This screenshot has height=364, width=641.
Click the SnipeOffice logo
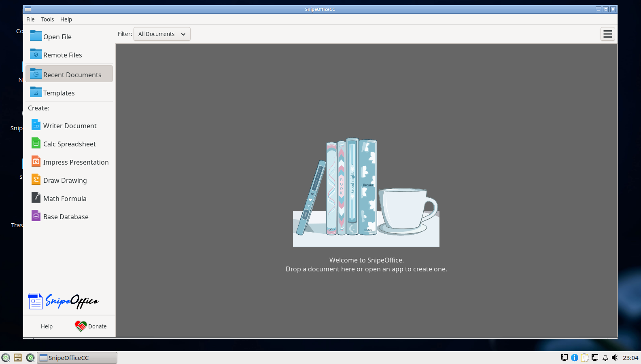tap(63, 301)
